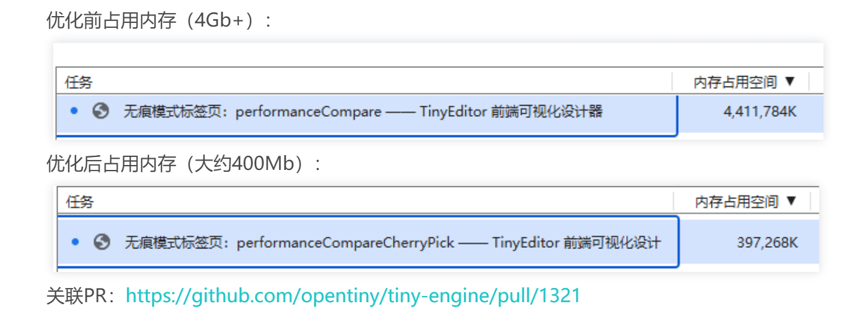Click the 4,411,784K memory value
Screen dimensions: 868x330
(x=760, y=112)
